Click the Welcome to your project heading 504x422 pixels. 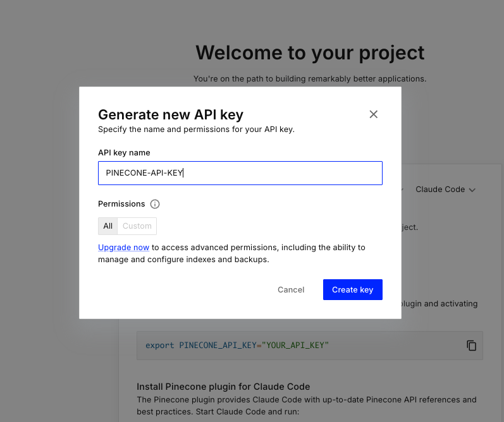pyautogui.click(x=310, y=52)
